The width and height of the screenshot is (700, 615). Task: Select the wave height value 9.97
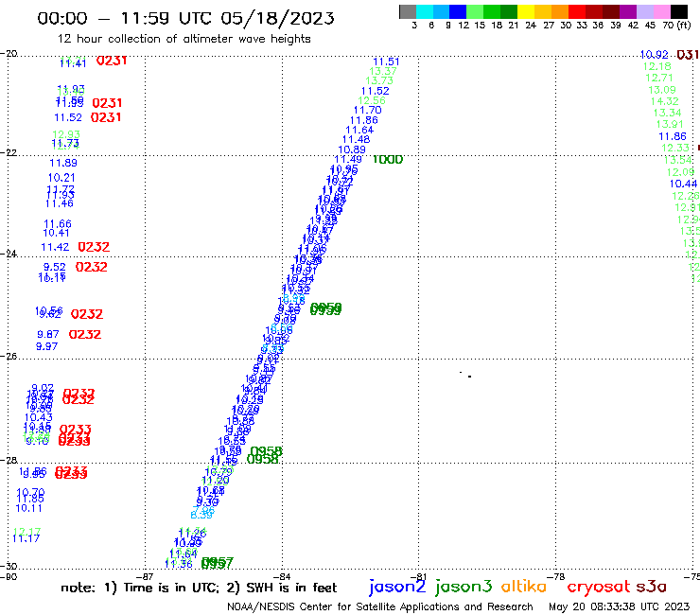pyautogui.click(x=47, y=346)
